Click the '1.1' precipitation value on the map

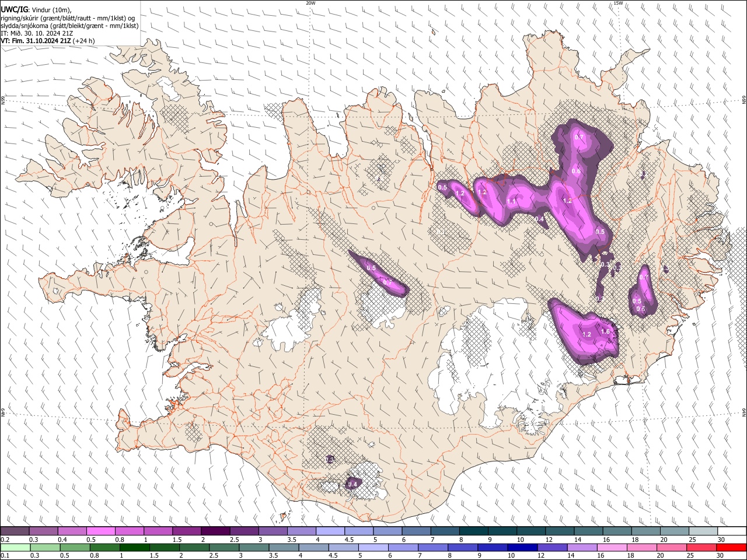click(x=512, y=201)
